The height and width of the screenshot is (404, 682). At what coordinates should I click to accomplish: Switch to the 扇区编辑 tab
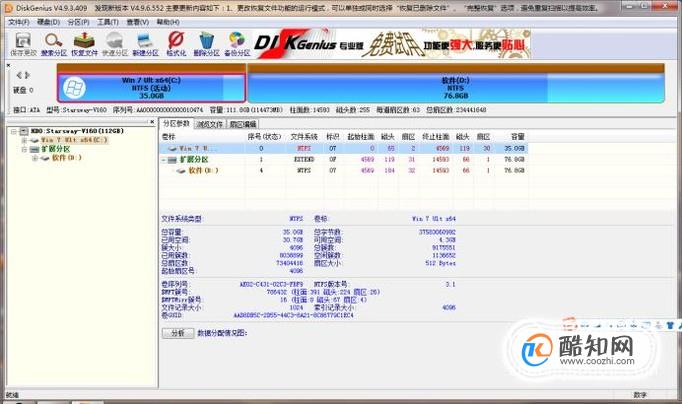(x=243, y=124)
